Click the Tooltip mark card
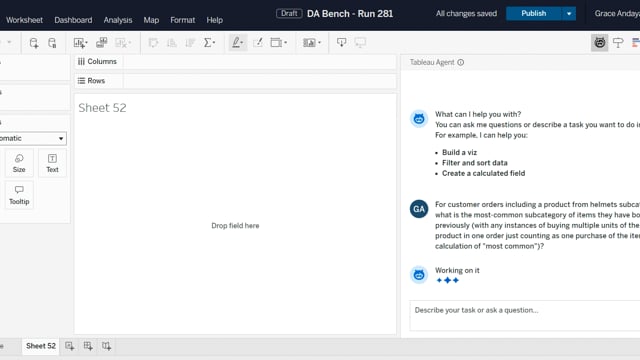The height and width of the screenshot is (360, 640). click(19, 195)
